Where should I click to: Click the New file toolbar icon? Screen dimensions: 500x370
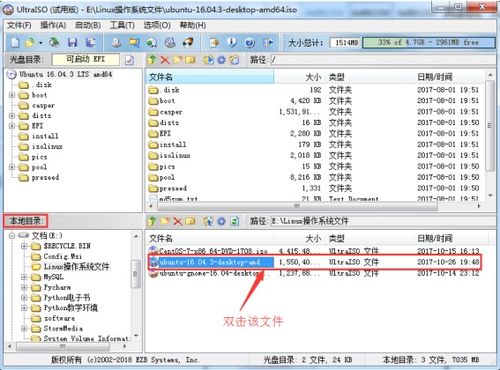15,43
